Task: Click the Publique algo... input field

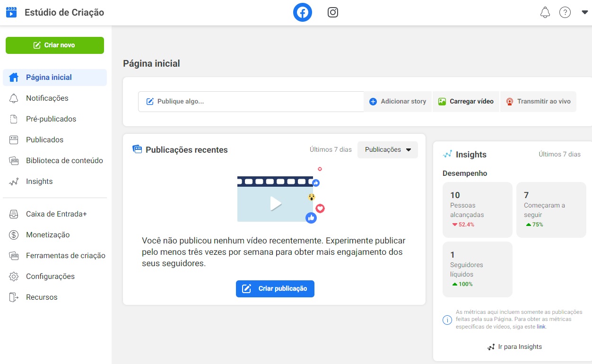Action: (251, 102)
